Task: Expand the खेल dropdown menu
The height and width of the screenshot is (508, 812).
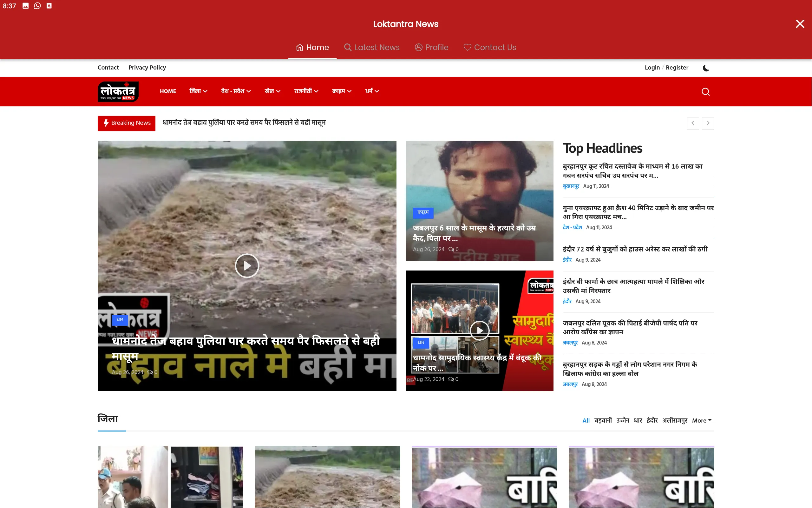Action: 272,91
